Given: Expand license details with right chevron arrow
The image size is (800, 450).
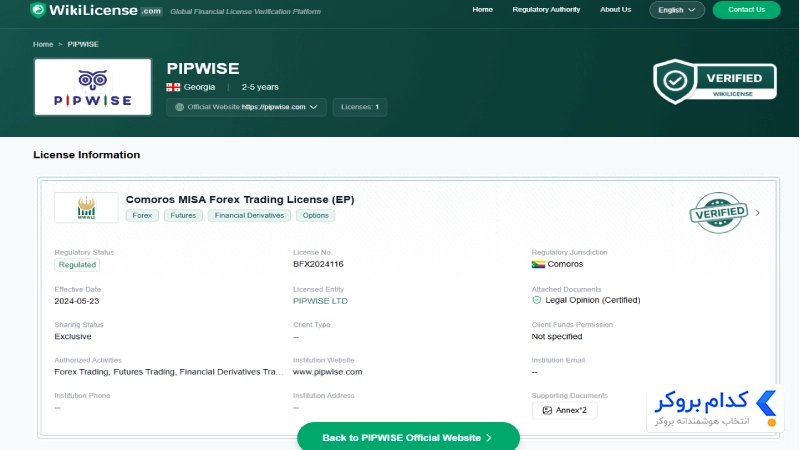Looking at the screenshot, I should (x=758, y=213).
